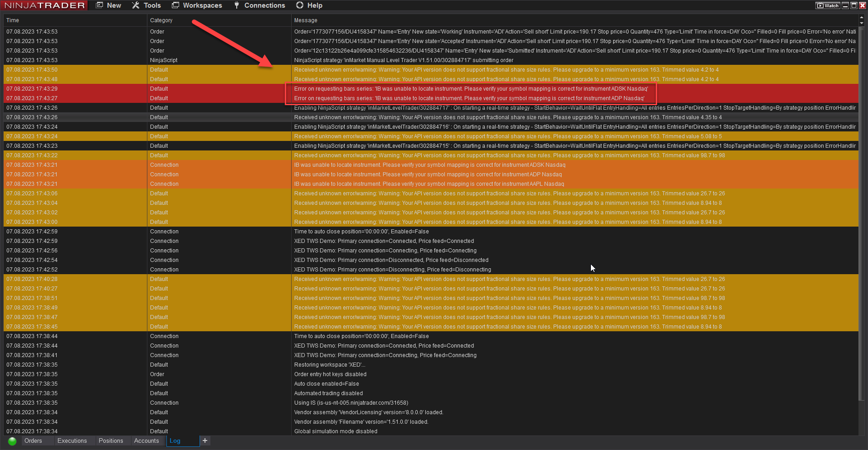Viewport: 868px width, 450px height.
Task: Click the timestamp 07.08.2023 17:43:50
Action: (32, 70)
